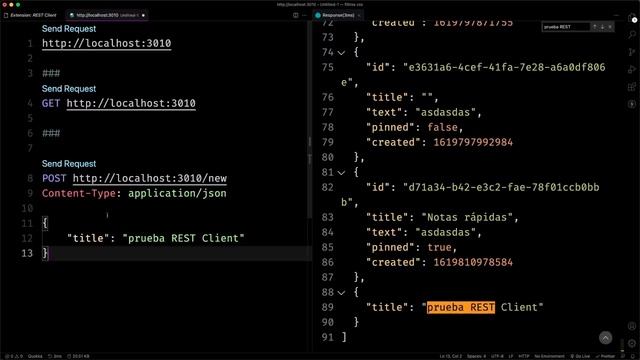The width and height of the screenshot is (640, 360).
Task: Click line number 13 in request editor
Action: click(27, 253)
